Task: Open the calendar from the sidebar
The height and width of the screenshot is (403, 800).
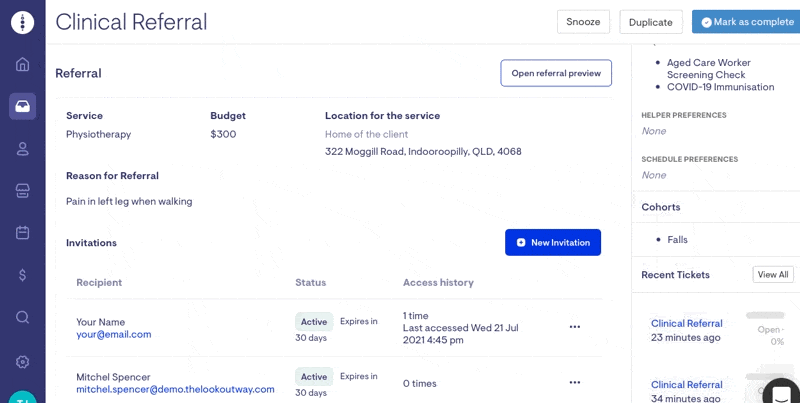Action: click(22, 233)
